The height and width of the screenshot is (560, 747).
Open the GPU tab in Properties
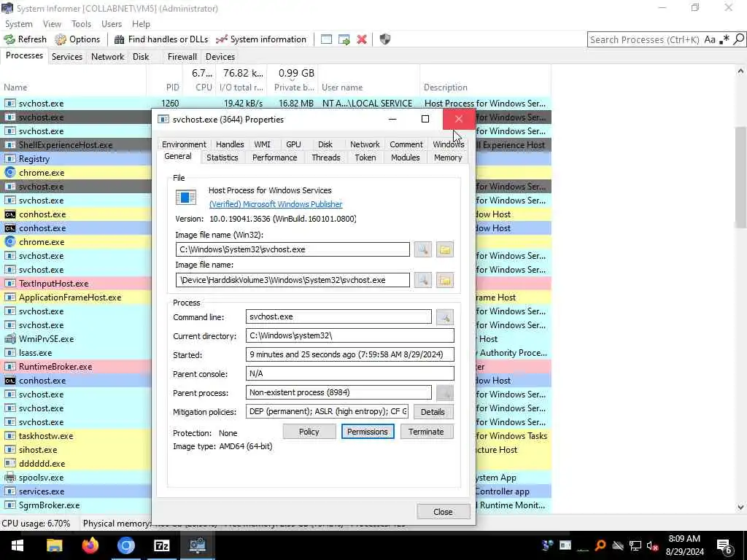(293, 144)
